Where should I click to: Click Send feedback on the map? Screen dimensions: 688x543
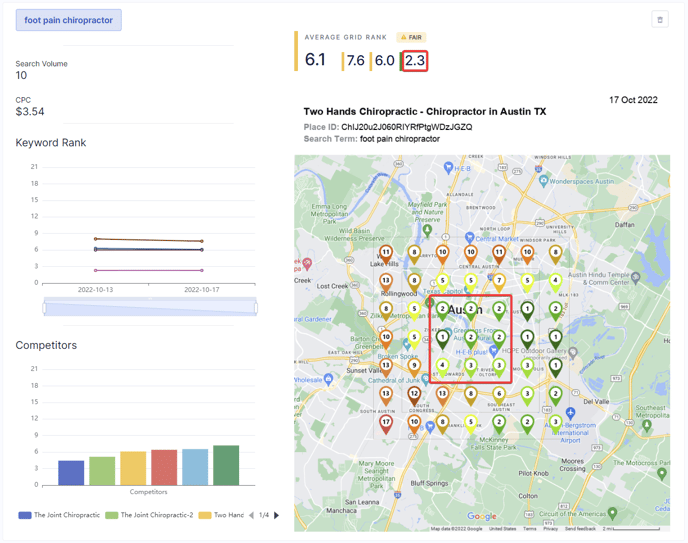[x=579, y=529]
